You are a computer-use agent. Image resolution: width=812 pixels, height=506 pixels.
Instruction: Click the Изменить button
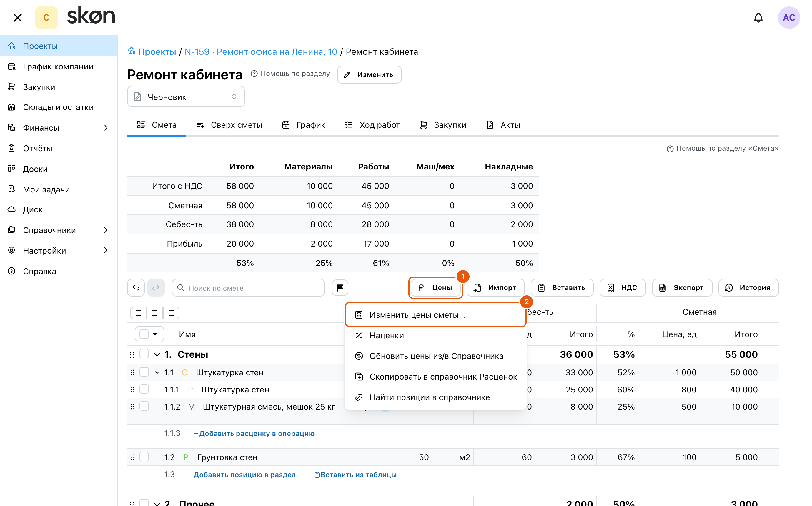click(369, 75)
